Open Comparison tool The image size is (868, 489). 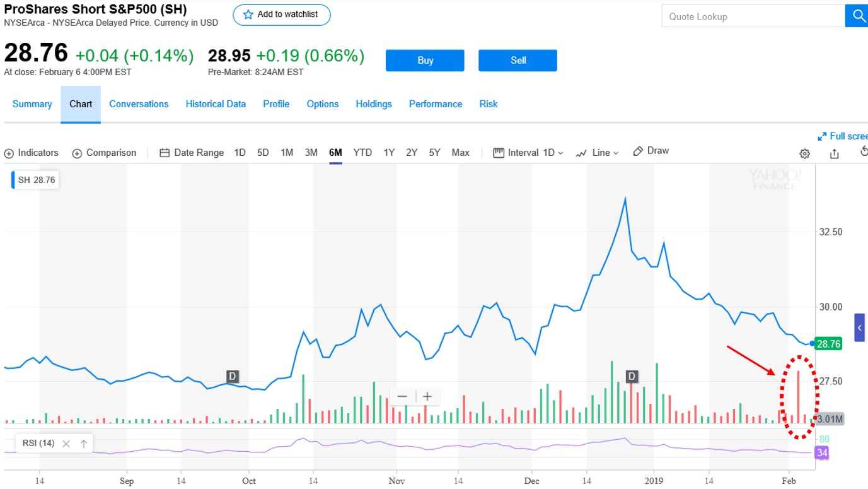pyautogui.click(x=104, y=153)
